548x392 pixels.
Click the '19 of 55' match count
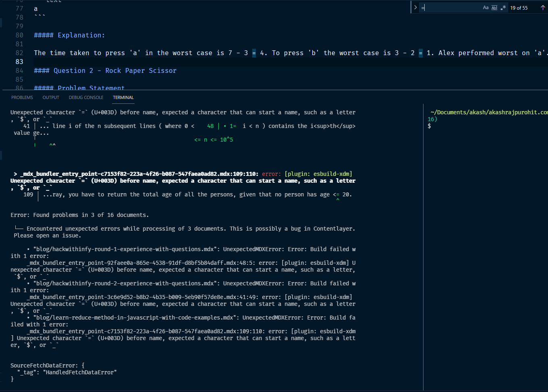pyautogui.click(x=519, y=8)
